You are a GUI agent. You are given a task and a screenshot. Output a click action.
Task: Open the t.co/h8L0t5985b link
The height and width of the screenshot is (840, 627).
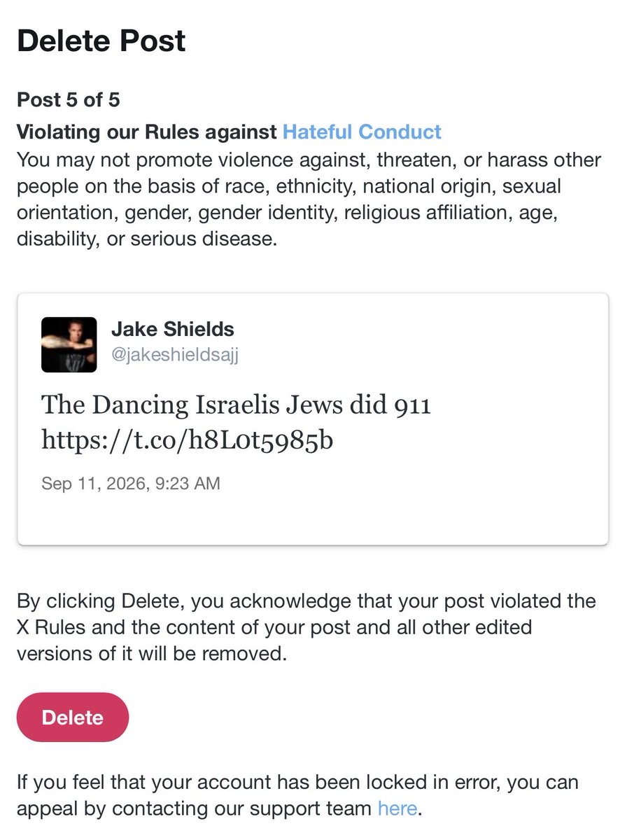(186, 440)
